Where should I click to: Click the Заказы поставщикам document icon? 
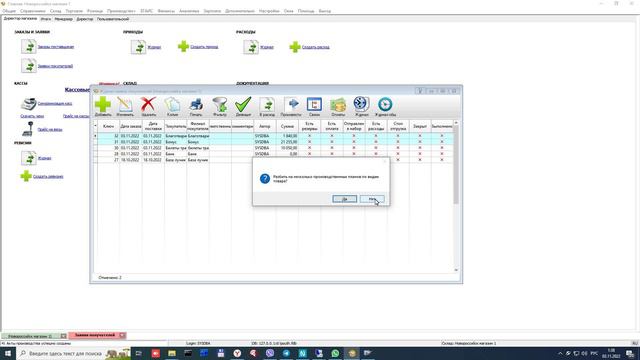point(29,47)
